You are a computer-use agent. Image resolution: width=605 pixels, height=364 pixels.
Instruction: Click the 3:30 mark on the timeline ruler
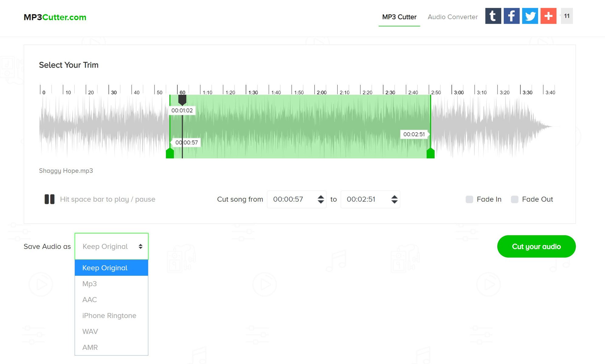(527, 92)
